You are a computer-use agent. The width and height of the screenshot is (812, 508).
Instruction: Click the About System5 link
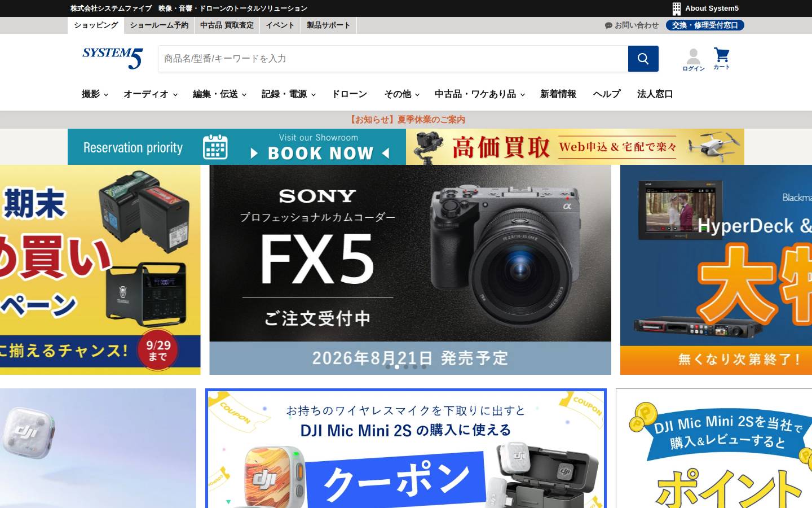pos(712,8)
